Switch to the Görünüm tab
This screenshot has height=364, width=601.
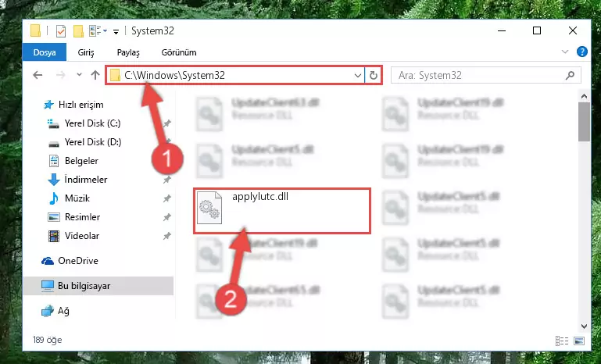(x=179, y=52)
